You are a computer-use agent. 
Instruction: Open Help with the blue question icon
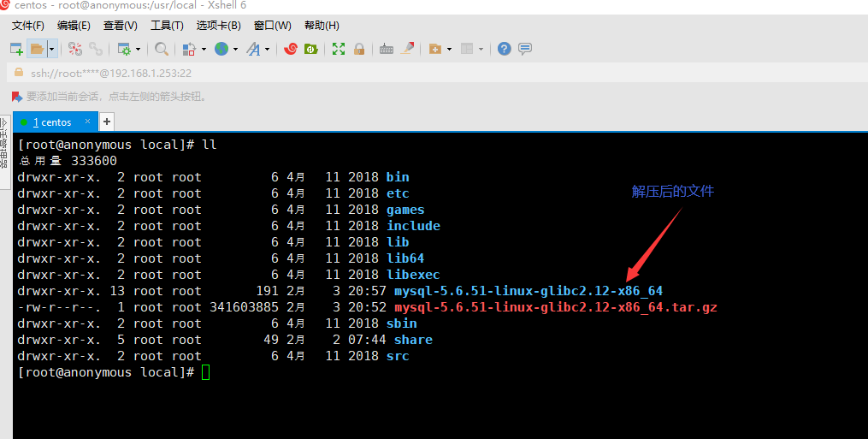click(504, 49)
